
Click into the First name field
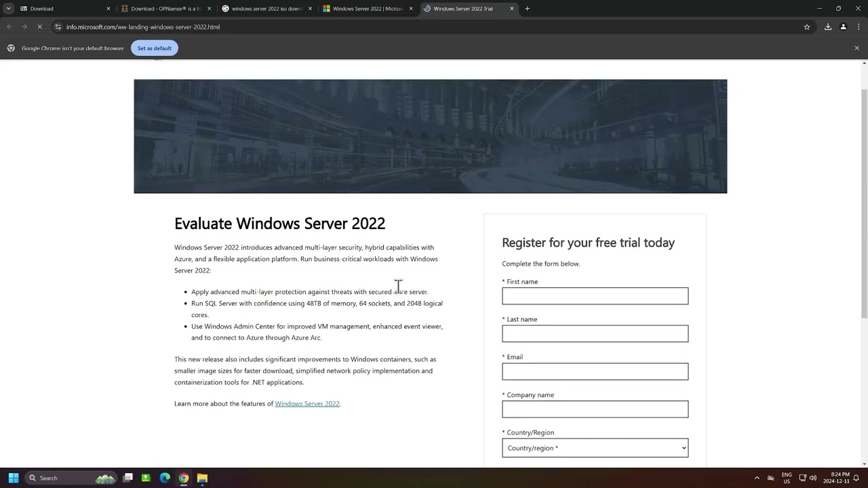point(595,296)
